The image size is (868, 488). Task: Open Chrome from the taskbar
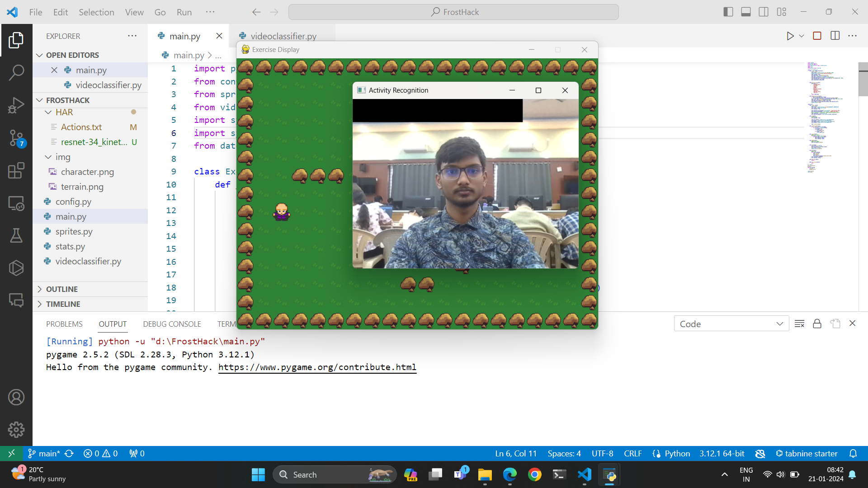(x=534, y=474)
